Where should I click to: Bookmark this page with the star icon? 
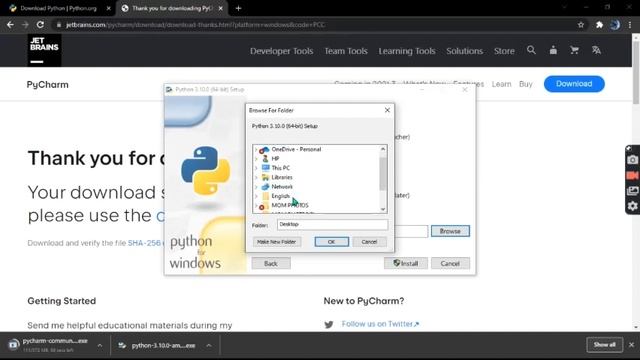(581, 25)
